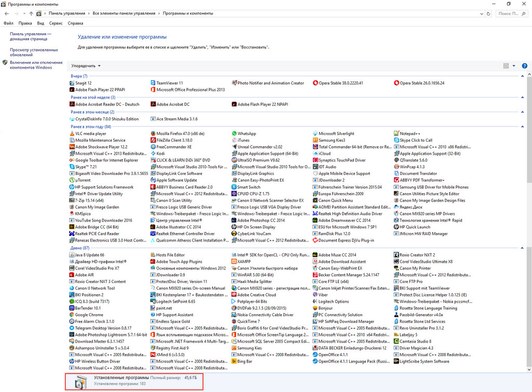Go up one level with up arrow
The width and height of the screenshot is (532, 392).
click(31, 13)
